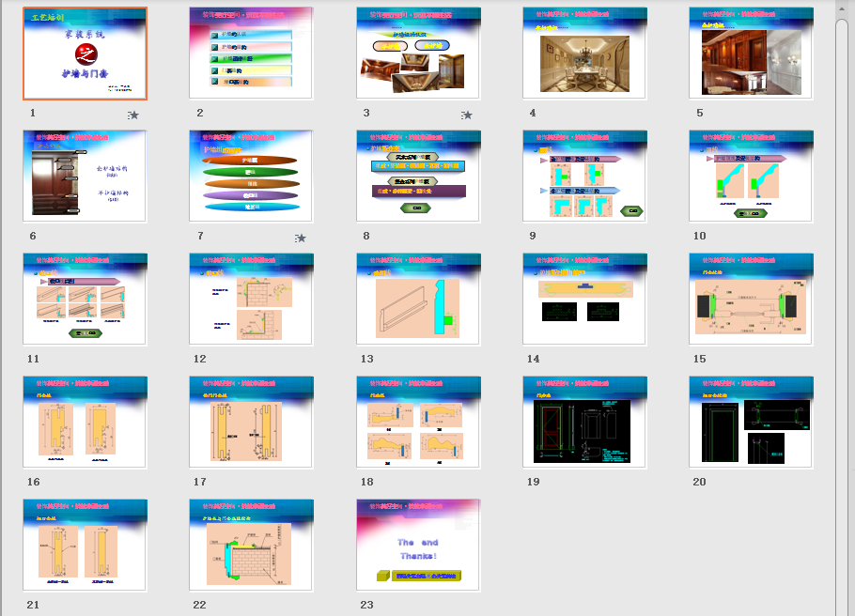
Task: Select slide 22 thumbnail with brick wall
Action: [x=251, y=546]
